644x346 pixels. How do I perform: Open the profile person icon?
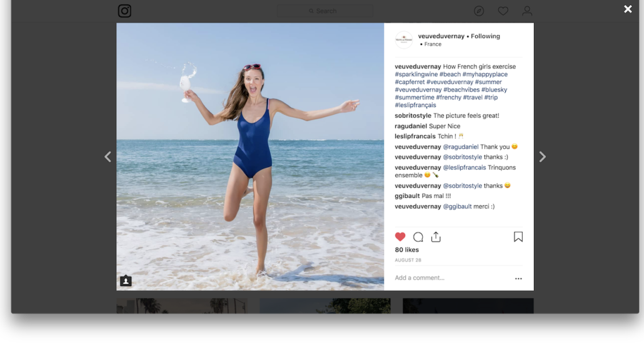tap(527, 11)
